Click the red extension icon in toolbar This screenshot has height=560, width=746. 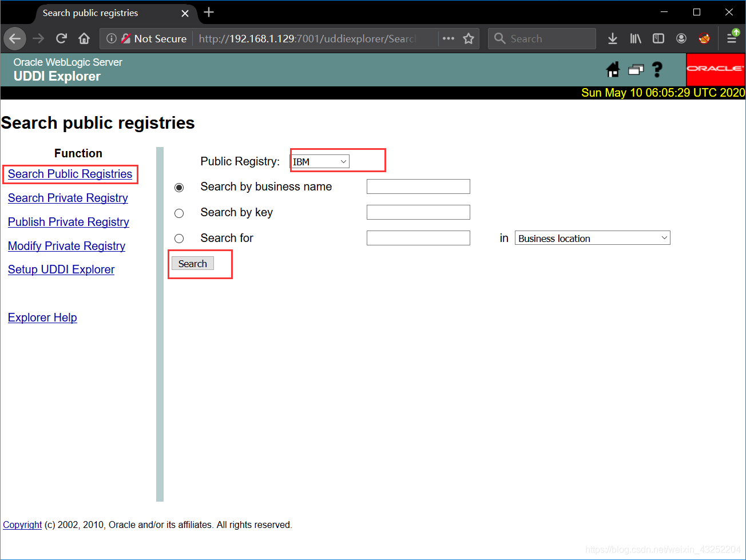tap(704, 38)
